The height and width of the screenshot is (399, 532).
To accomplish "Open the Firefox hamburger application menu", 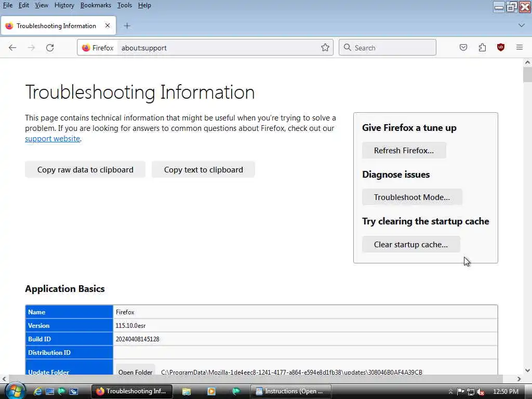I will (520, 47).
